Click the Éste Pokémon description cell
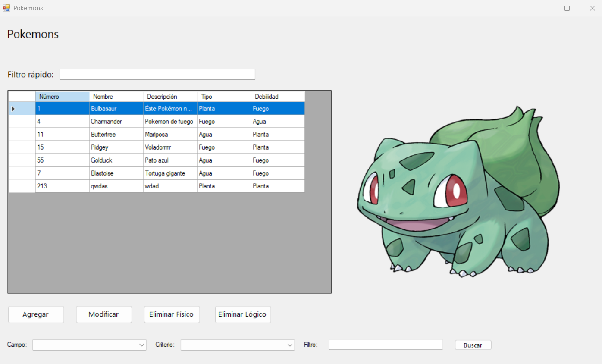This screenshot has width=602, height=364. [170, 109]
